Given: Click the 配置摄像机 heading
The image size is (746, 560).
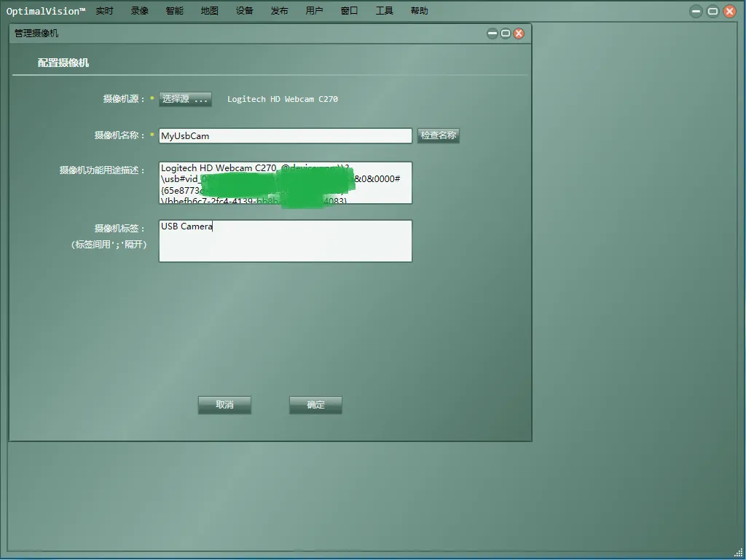Looking at the screenshot, I should [63, 63].
